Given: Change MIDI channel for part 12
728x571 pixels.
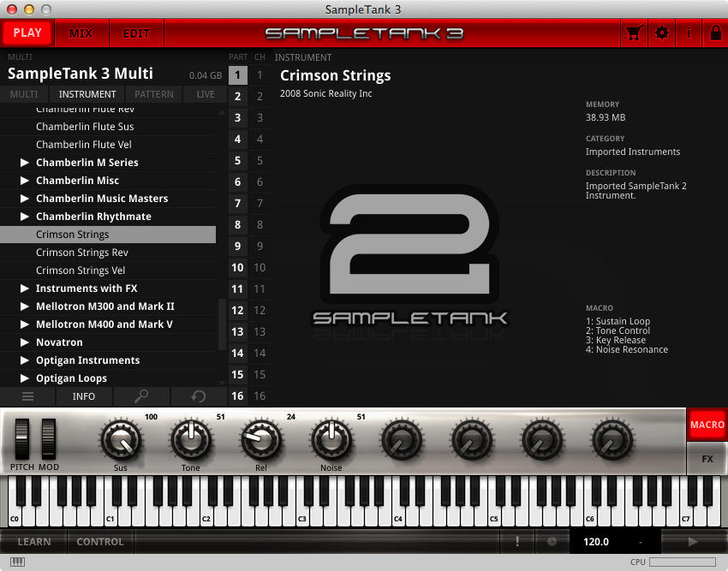Looking at the screenshot, I should 260,310.
